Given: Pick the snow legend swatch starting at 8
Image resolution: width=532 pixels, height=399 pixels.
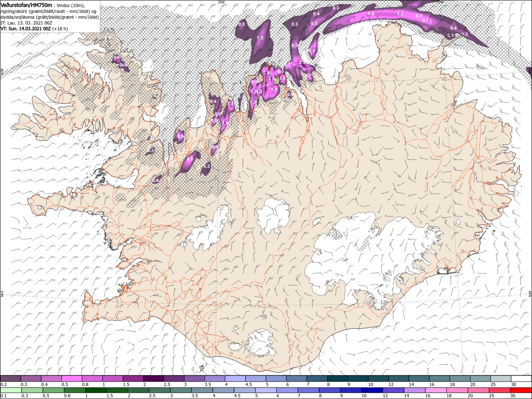Looking at the screenshot, I should (337, 379).
